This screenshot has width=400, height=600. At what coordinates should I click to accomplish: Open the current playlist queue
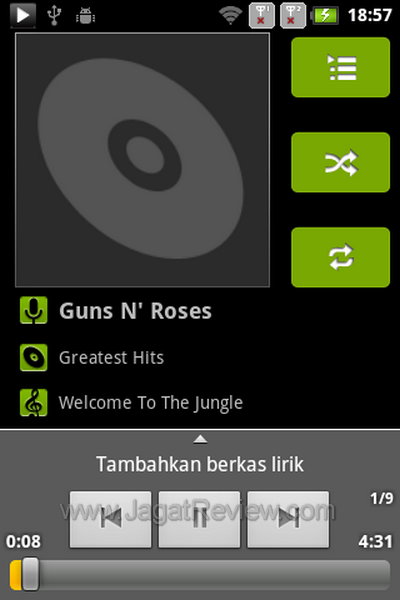(340, 67)
